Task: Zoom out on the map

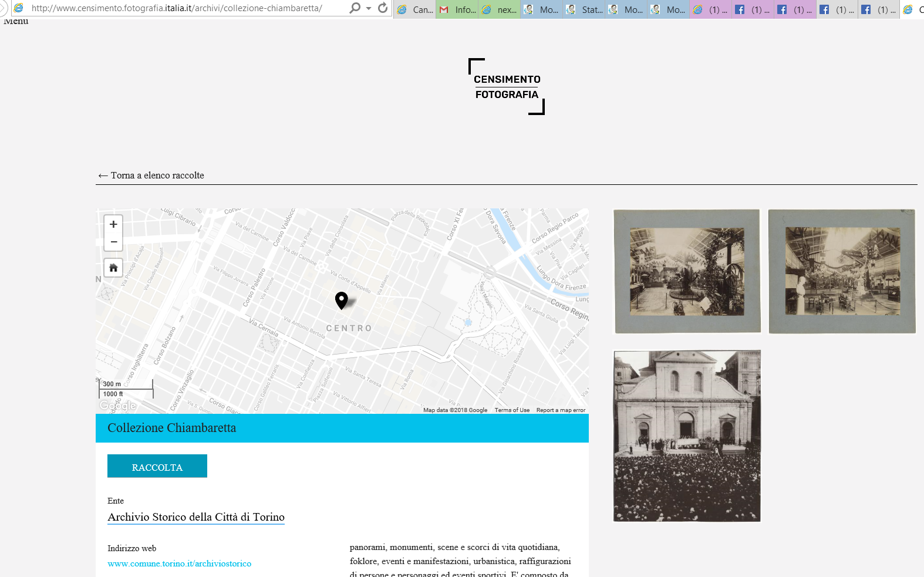Action: coord(113,242)
